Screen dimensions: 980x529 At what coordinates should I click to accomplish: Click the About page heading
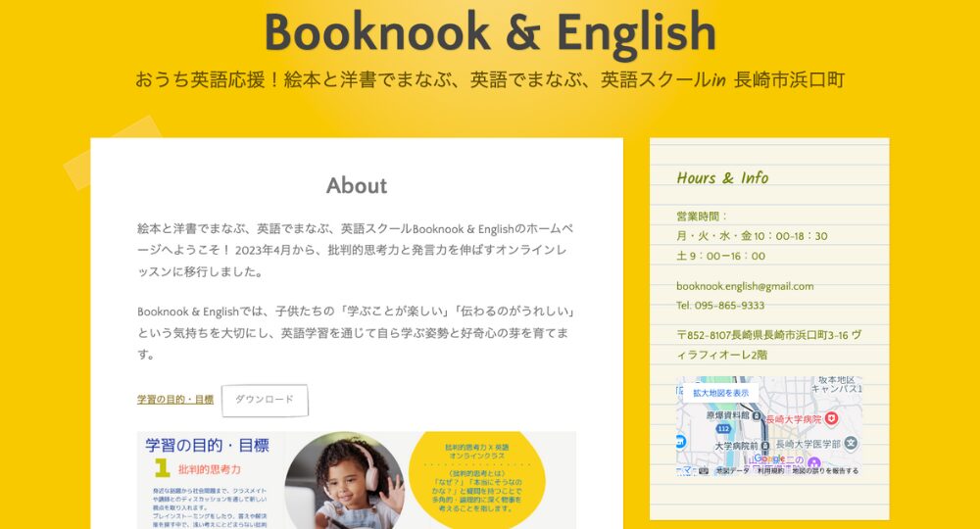point(357,185)
